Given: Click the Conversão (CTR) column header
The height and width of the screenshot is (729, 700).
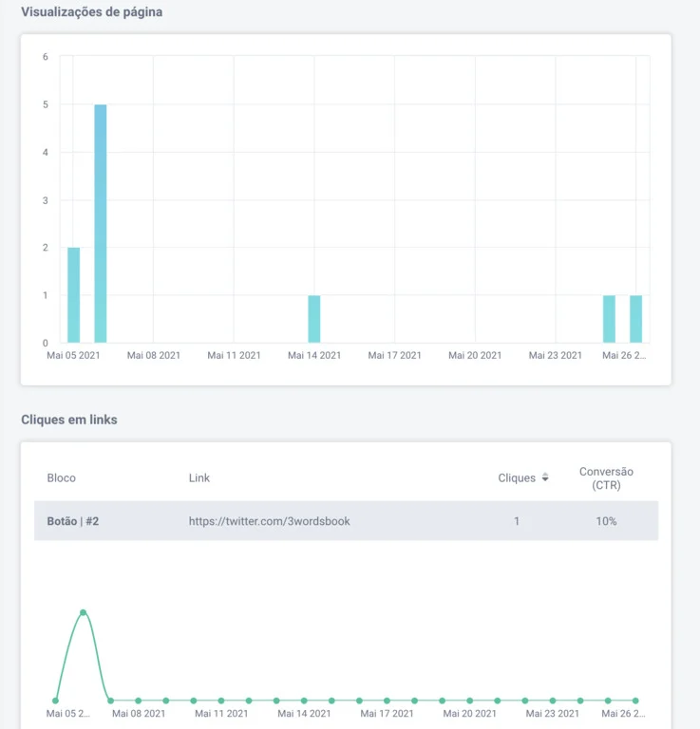Looking at the screenshot, I should coord(606,477).
